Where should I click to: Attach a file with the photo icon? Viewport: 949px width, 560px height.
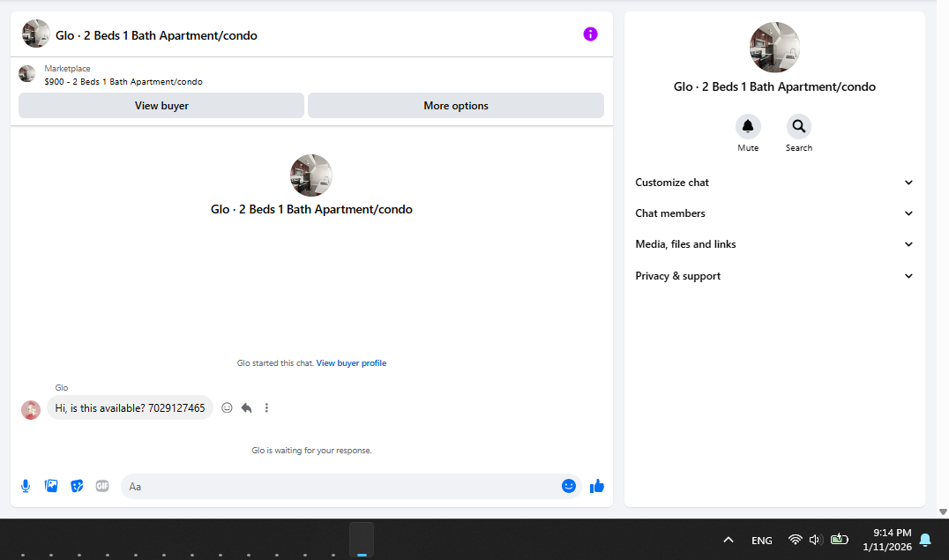click(x=51, y=486)
